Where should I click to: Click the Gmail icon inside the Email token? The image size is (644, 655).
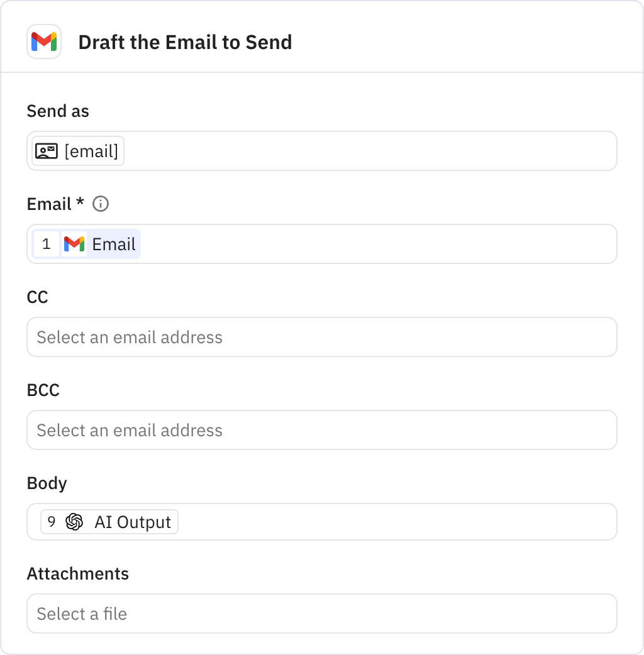(75, 244)
